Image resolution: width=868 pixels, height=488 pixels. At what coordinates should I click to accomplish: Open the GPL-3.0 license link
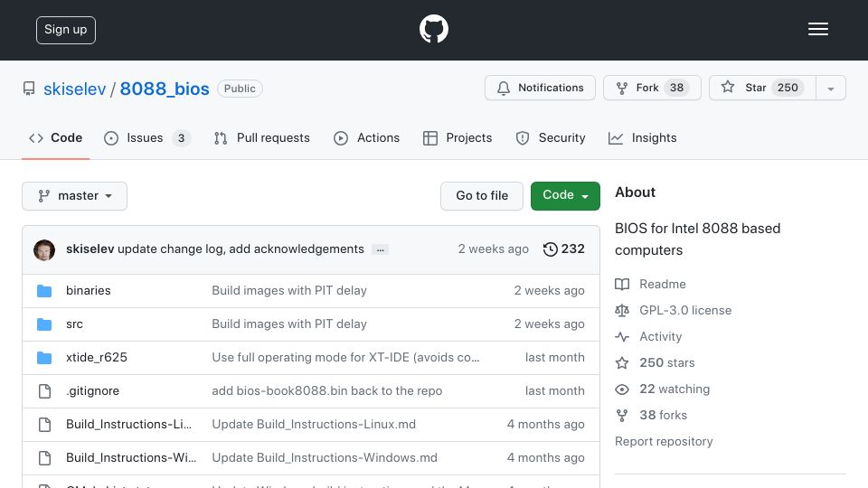click(685, 310)
